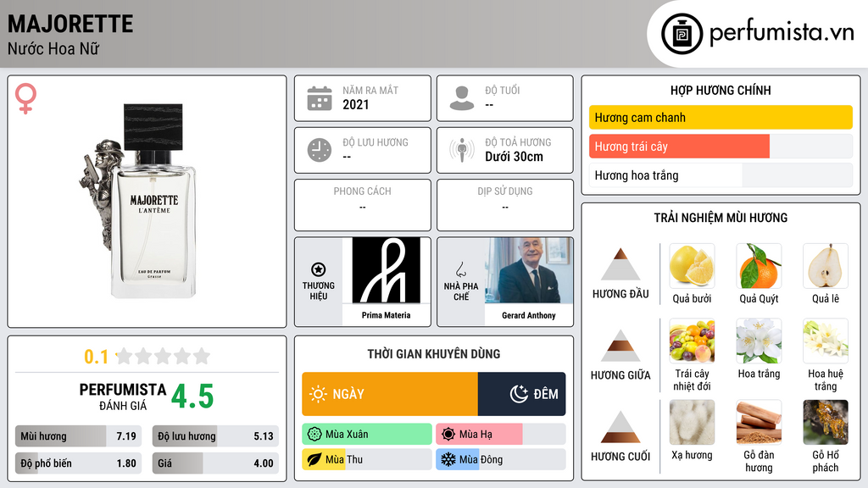Click the calendar icon beside Năm ra mắt
Screen dimensions: 868x488
[320, 98]
